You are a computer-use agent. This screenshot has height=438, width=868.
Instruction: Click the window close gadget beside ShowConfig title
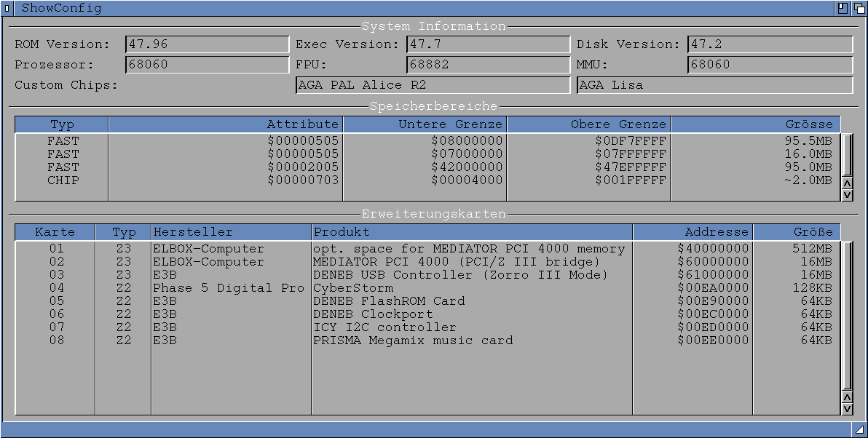tap(7, 8)
